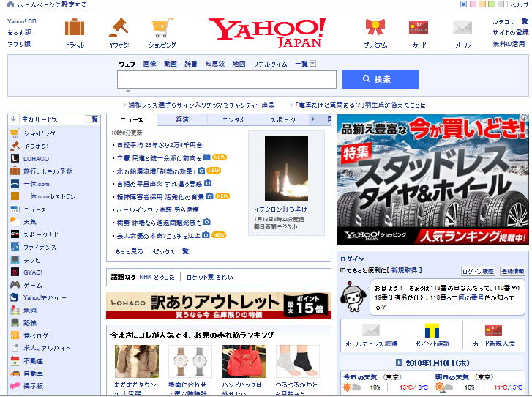This screenshot has height=397, width=532.
Task: Click inside the web search input field
Action: (x=227, y=79)
